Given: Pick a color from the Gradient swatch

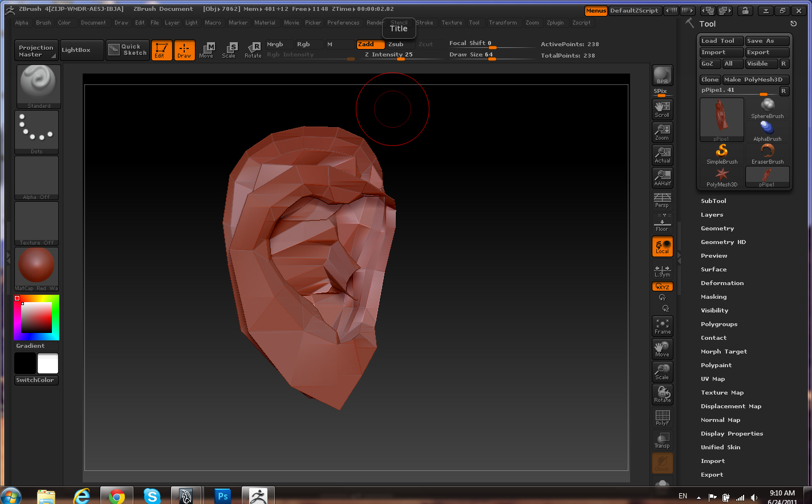Looking at the screenshot, I should (x=36, y=317).
